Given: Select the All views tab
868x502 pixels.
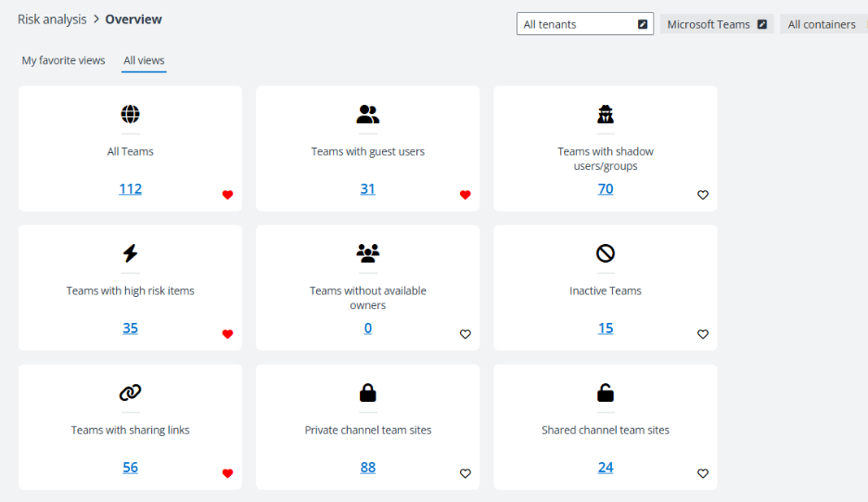Looking at the screenshot, I should tap(144, 60).
